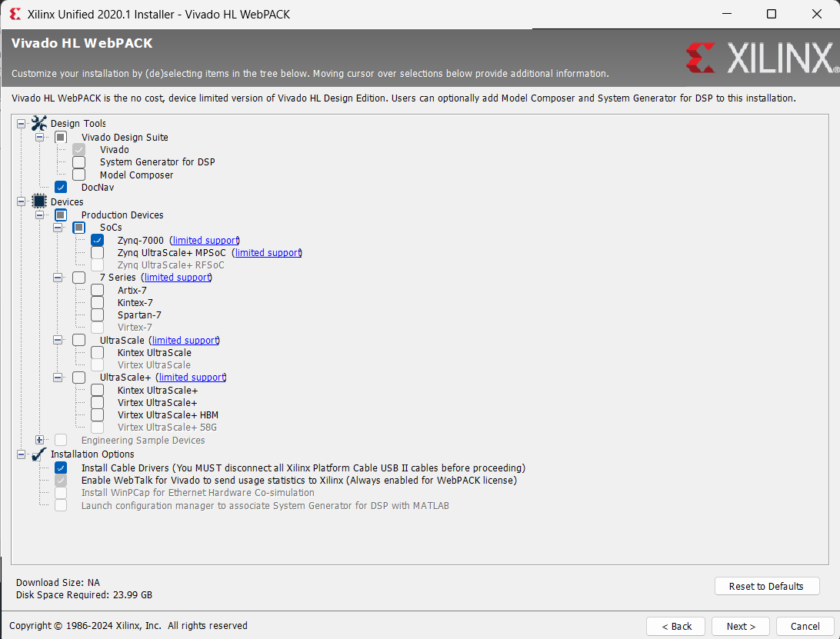This screenshot has height=639, width=840.
Task: Collapse the Devices tree node
Action: pos(21,202)
